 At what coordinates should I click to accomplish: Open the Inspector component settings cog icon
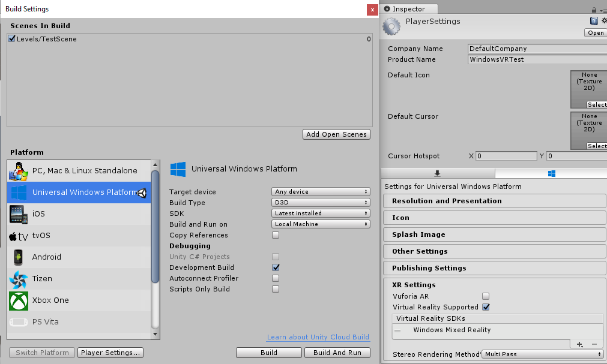[x=604, y=21]
